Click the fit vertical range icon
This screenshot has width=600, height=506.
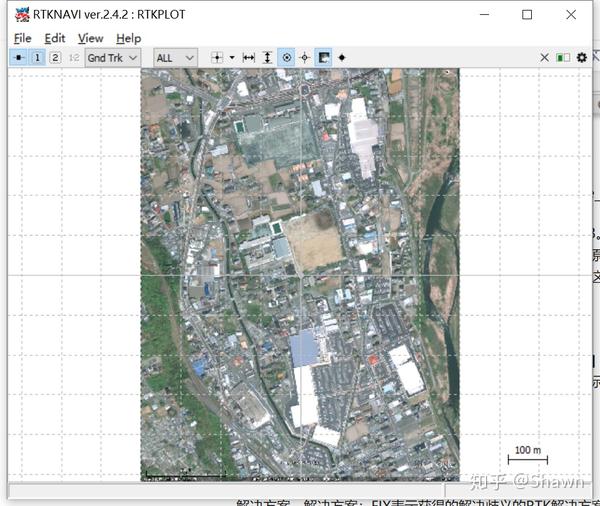pyautogui.click(x=267, y=58)
